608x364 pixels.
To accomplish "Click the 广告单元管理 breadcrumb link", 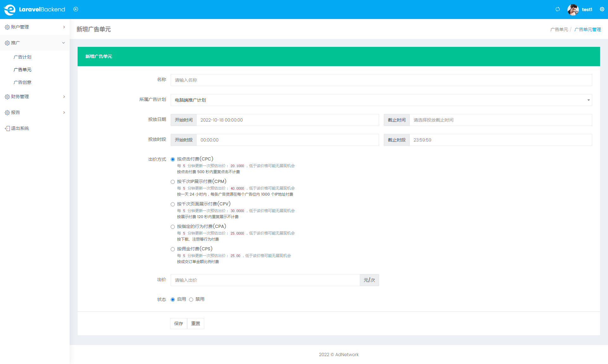I will point(587,29).
